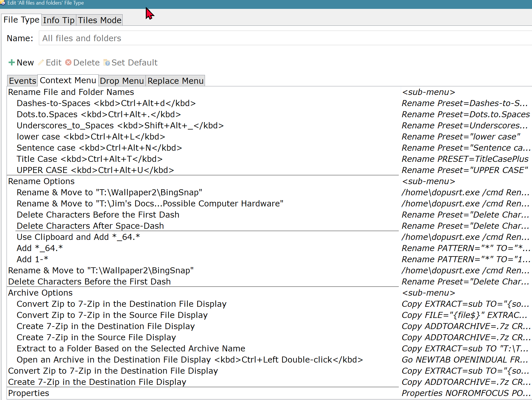This screenshot has width=532, height=400.
Task: Click the Delete button label
Action: click(87, 62)
